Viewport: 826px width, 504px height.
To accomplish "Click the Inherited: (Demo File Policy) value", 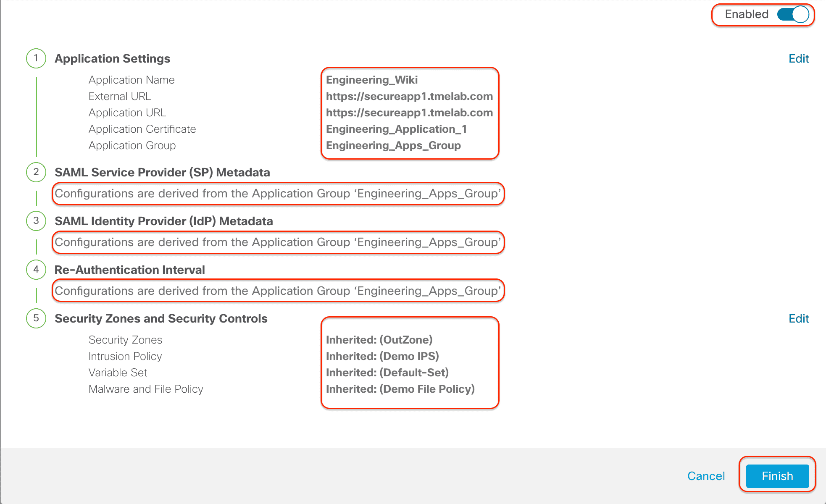I will (400, 389).
